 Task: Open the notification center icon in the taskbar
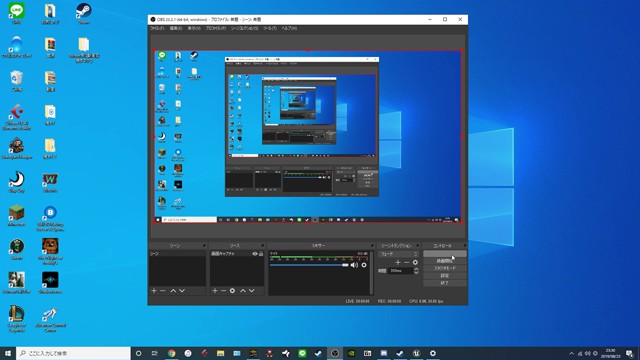(x=630, y=353)
